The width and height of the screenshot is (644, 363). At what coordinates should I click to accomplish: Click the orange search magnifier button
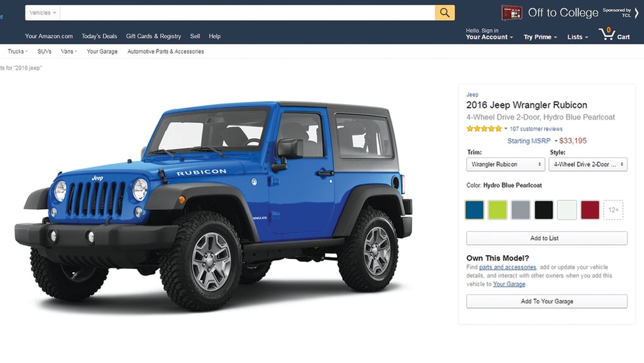click(x=445, y=12)
